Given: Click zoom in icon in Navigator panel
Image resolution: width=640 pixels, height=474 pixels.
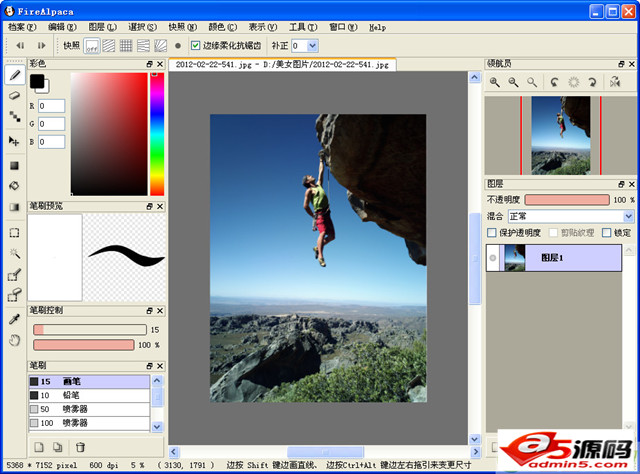Looking at the screenshot, I should (x=494, y=83).
